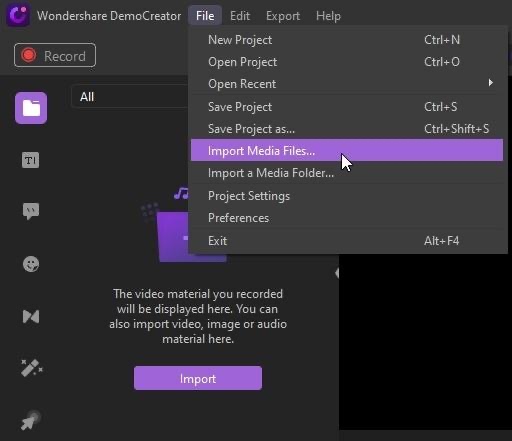The image size is (512, 441).
Task: Open the Help menu
Action: point(328,16)
